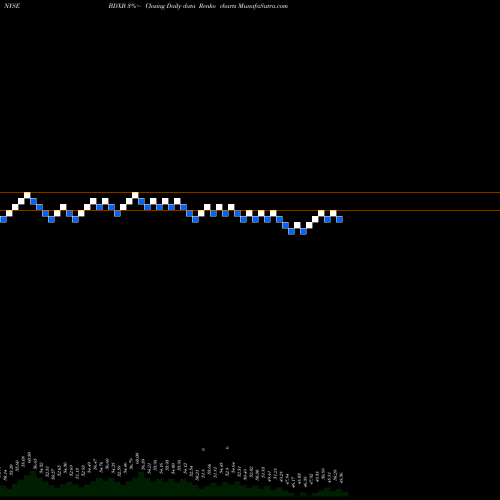
Task: Click the BDXB ticker symbol in header
Action: (x=117, y=6)
